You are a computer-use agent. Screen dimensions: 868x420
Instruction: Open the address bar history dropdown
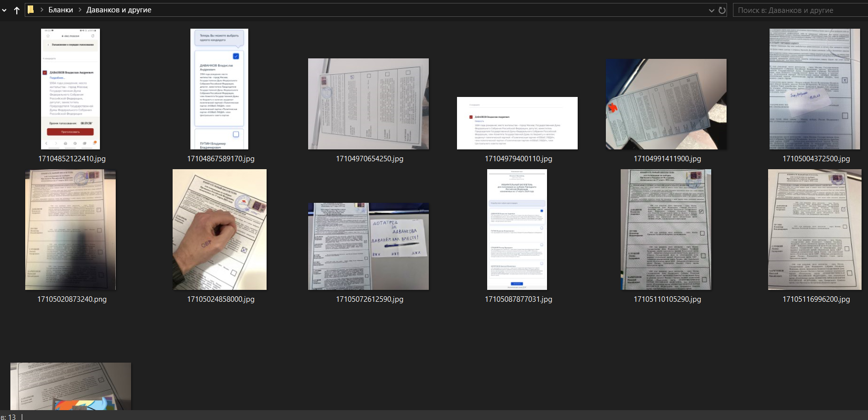tap(711, 10)
